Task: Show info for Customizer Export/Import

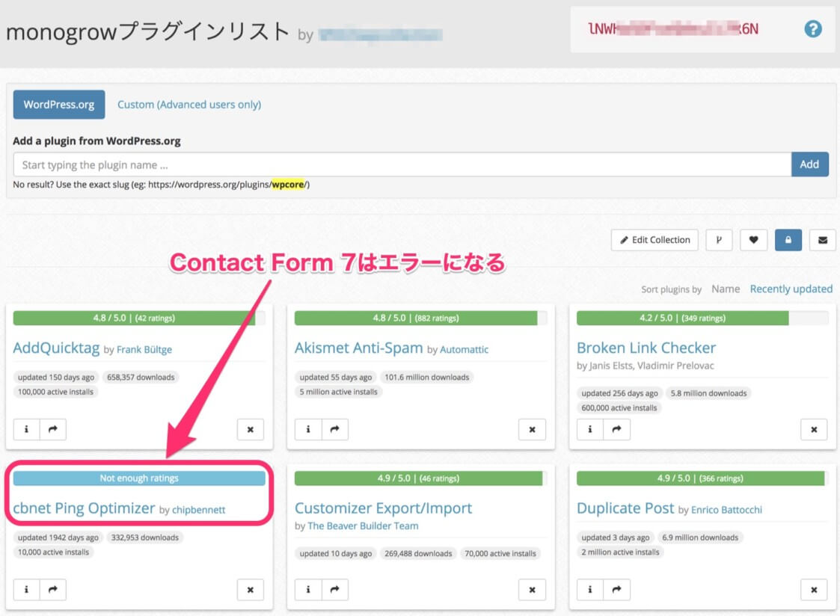Action: [308, 590]
